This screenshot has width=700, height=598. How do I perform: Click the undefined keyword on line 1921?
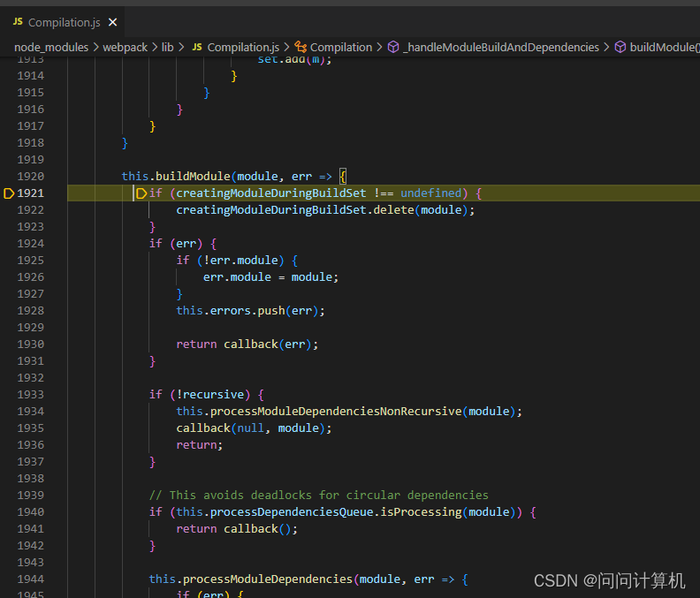[430, 193]
